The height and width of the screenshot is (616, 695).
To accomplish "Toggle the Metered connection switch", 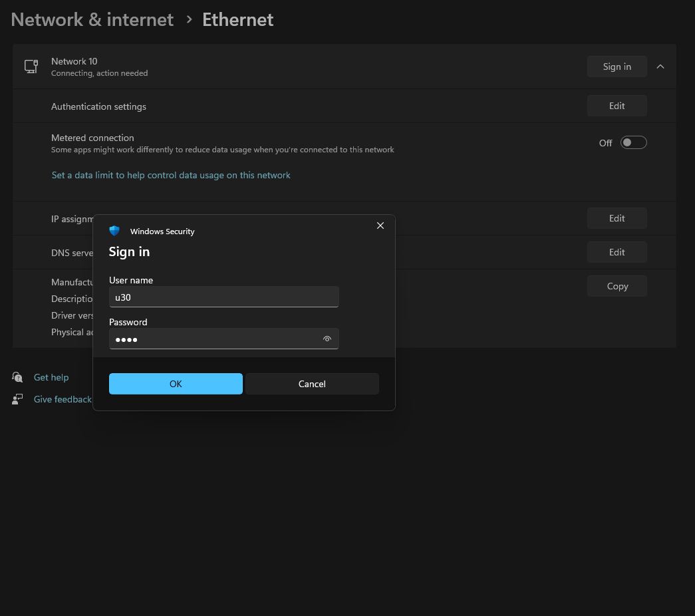I will [x=633, y=142].
